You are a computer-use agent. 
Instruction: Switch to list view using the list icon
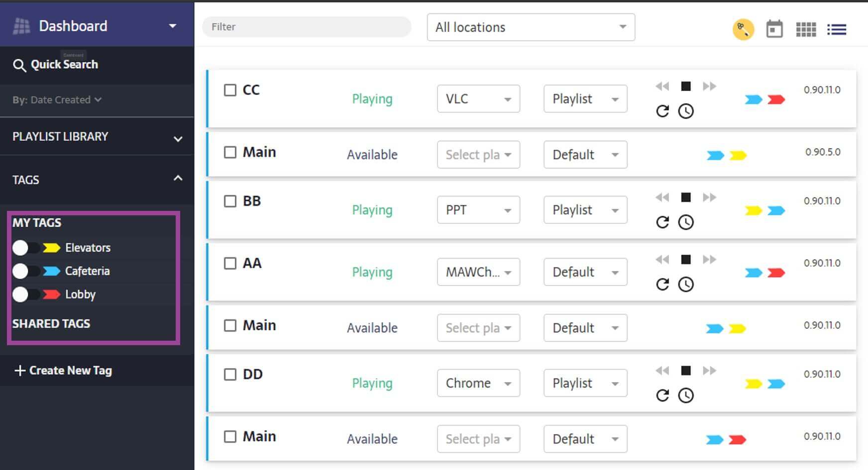click(837, 29)
